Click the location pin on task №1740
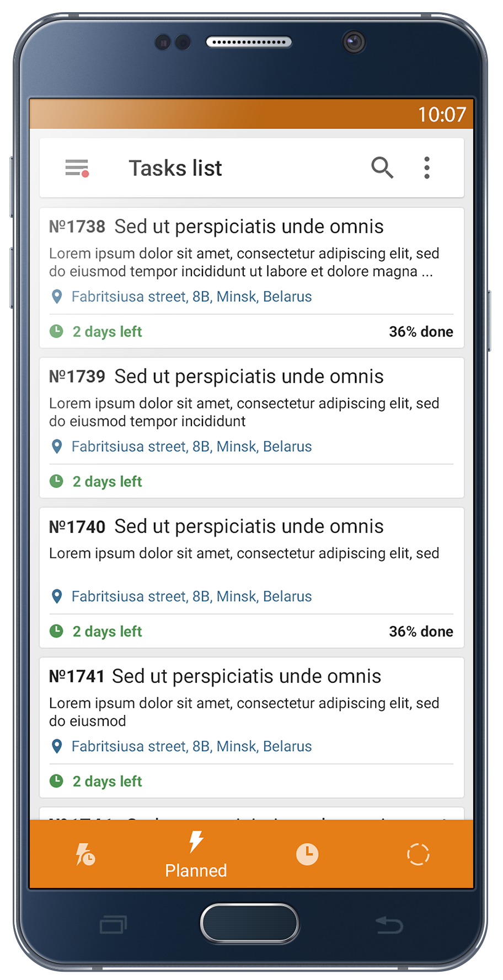Viewport: 503px width, 980px height. point(57,596)
